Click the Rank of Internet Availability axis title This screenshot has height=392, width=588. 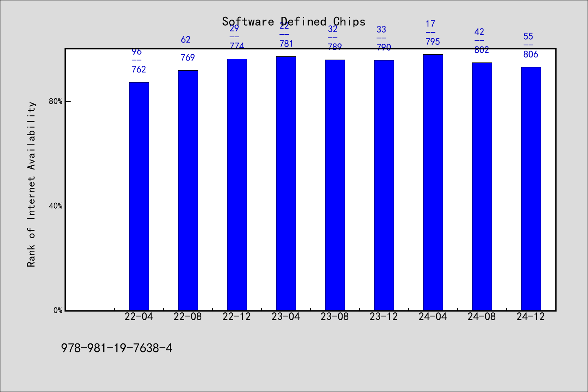click(x=31, y=184)
